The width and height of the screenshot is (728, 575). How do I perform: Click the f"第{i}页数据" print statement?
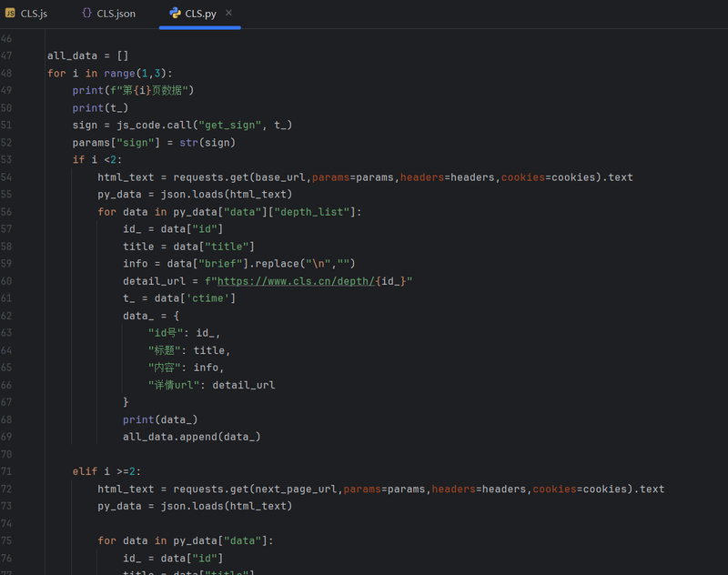pos(133,90)
